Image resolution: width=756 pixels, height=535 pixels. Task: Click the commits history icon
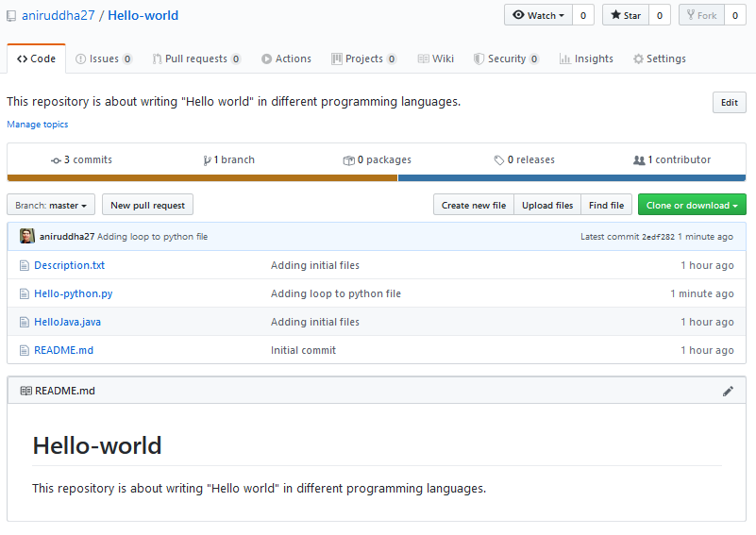point(56,160)
